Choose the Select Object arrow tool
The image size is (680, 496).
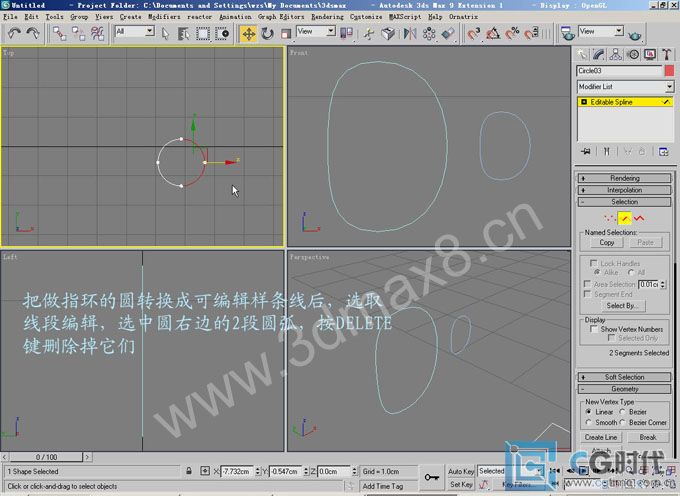click(x=165, y=33)
